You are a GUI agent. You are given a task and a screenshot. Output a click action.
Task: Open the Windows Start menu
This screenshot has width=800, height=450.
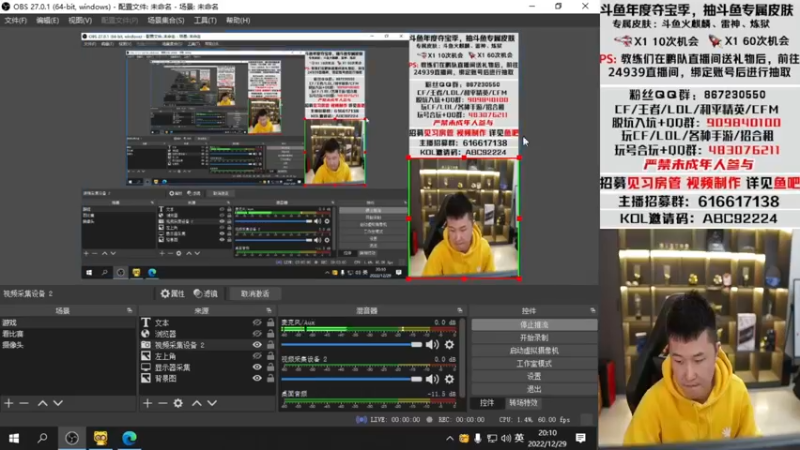(x=14, y=438)
